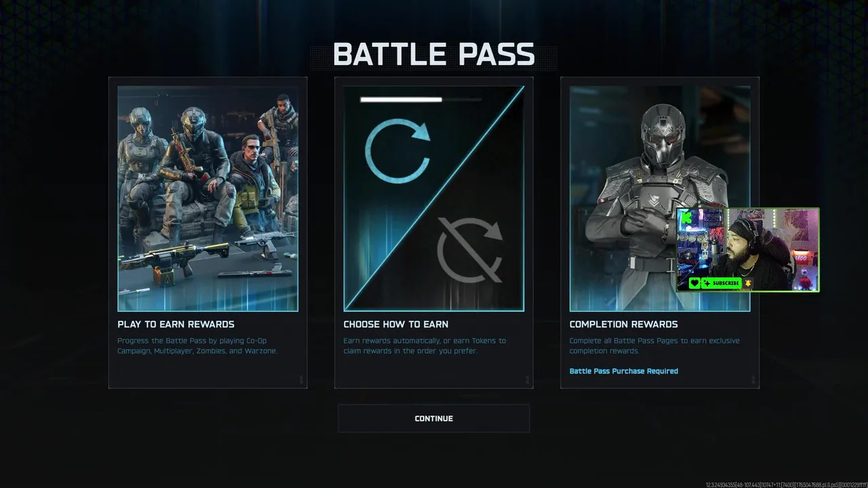The image size is (868, 488).
Task: Click the green Kick logo on webcam overlay
Action: click(686, 217)
